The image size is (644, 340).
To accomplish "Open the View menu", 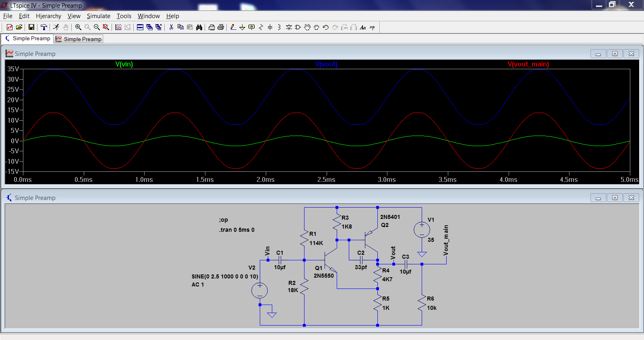I will (x=74, y=16).
